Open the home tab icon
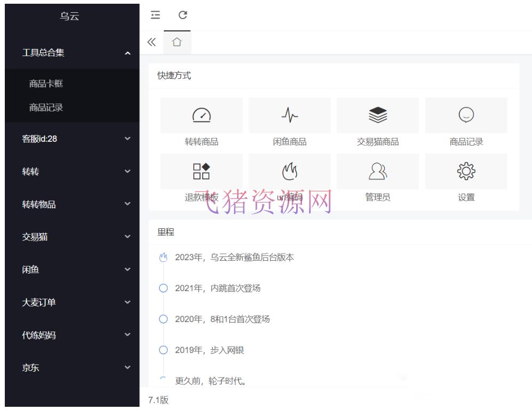The height and width of the screenshot is (410, 532). coord(177,42)
